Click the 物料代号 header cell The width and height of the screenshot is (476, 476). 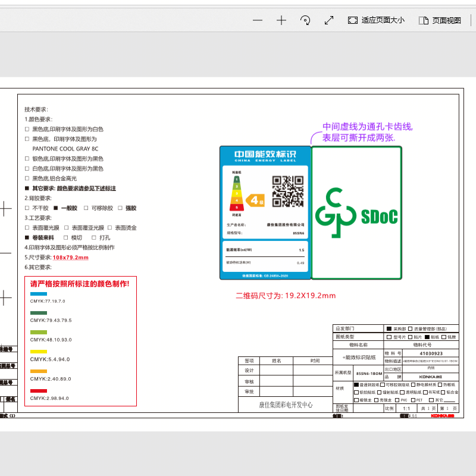pyautogui.click(x=422, y=345)
